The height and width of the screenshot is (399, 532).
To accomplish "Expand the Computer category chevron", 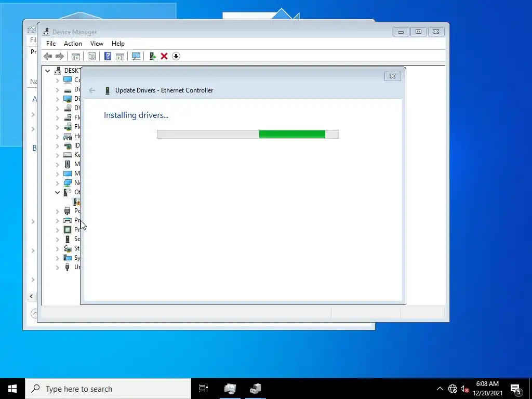I will point(57,81).
